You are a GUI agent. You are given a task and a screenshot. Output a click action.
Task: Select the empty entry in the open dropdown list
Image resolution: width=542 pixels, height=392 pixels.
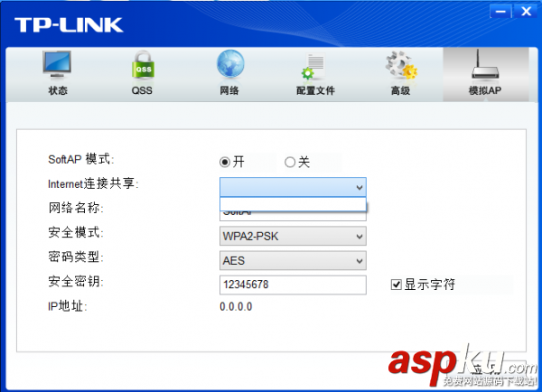(293, 204)
